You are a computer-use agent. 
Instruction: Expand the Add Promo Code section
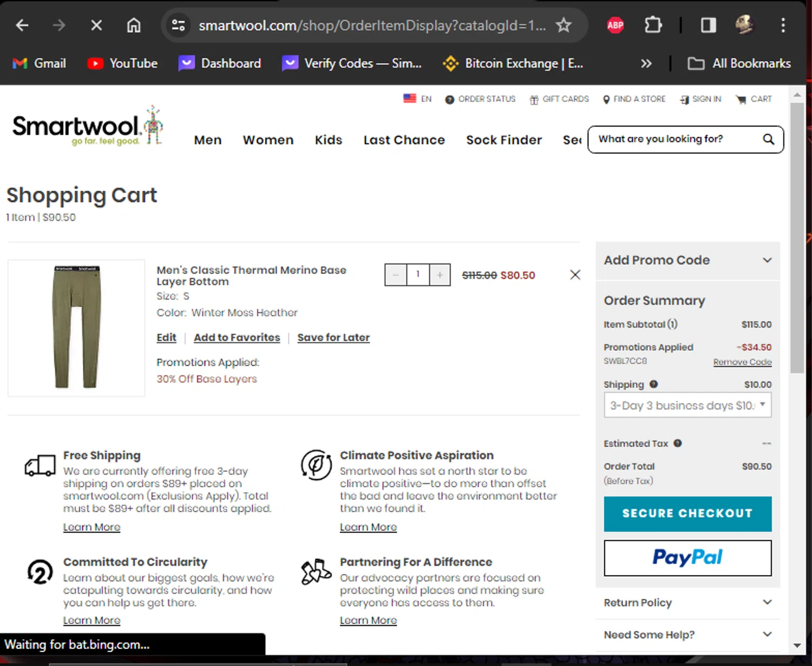(687, 260)
